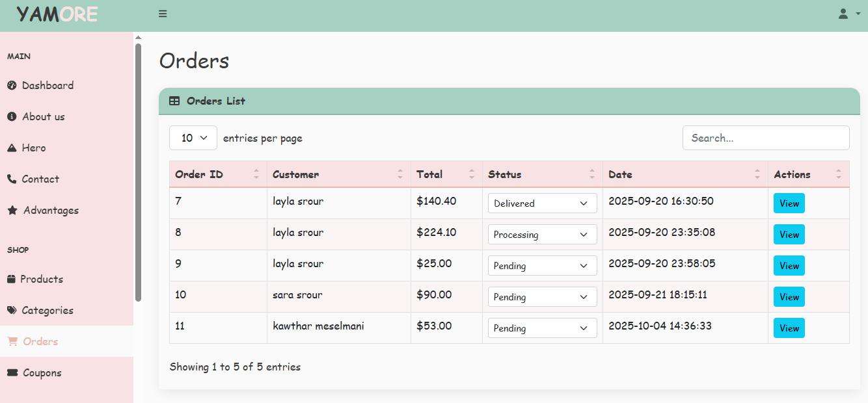Click the About us info icon

click(12, 116)
